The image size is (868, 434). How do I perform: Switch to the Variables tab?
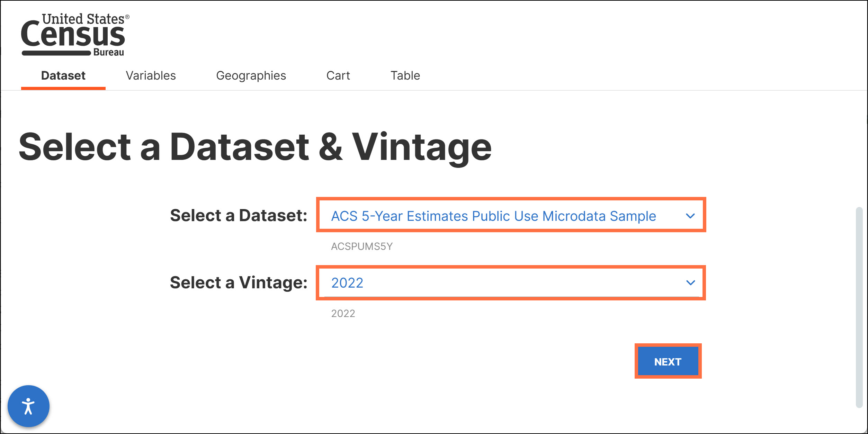point(151,75)
